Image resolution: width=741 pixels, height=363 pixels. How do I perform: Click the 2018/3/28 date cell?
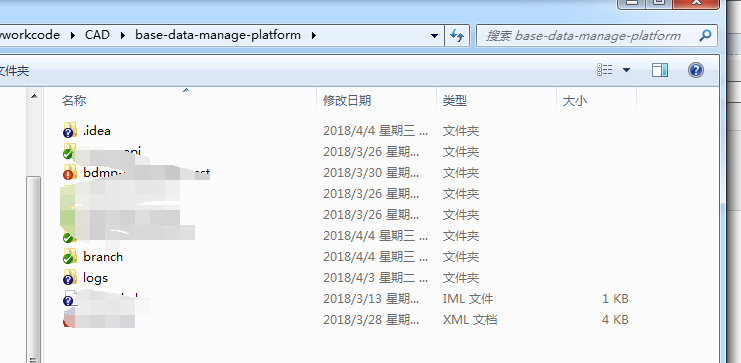(x=371, y=320)
